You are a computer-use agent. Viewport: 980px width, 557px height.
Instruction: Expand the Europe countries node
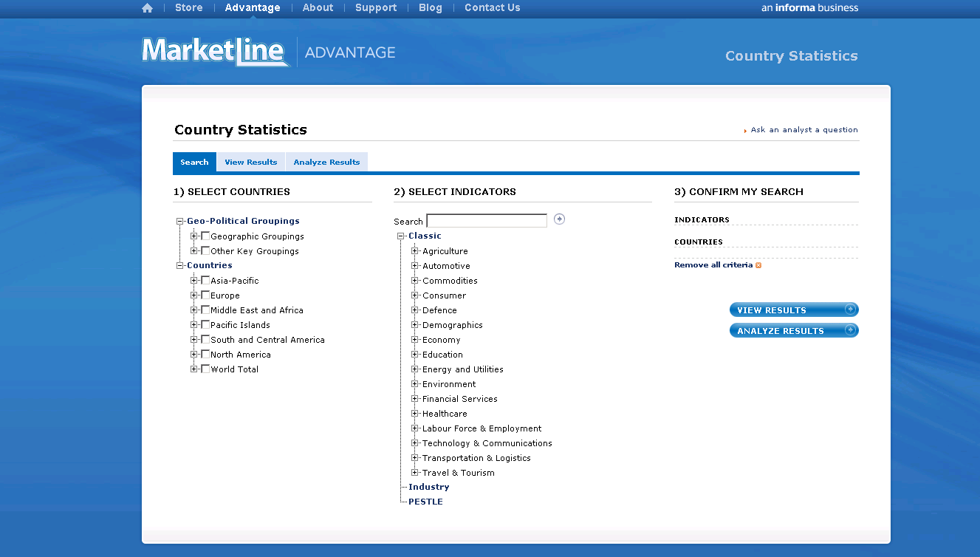[194, 295]
